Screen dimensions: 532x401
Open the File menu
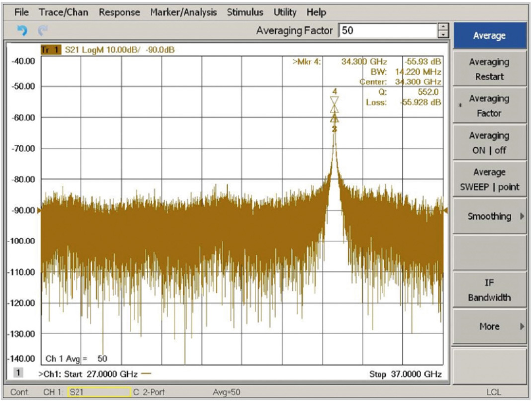21,12
